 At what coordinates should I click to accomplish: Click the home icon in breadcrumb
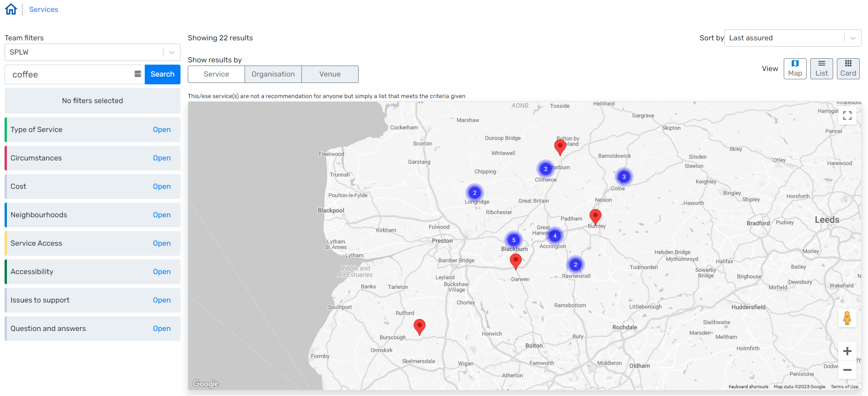pyautogui.click(x=11, y=9)
